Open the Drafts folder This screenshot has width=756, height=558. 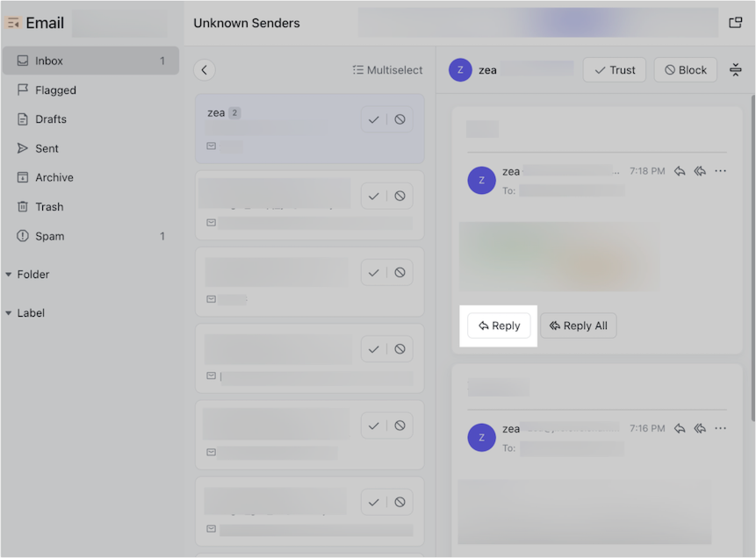tap(90, 119)
